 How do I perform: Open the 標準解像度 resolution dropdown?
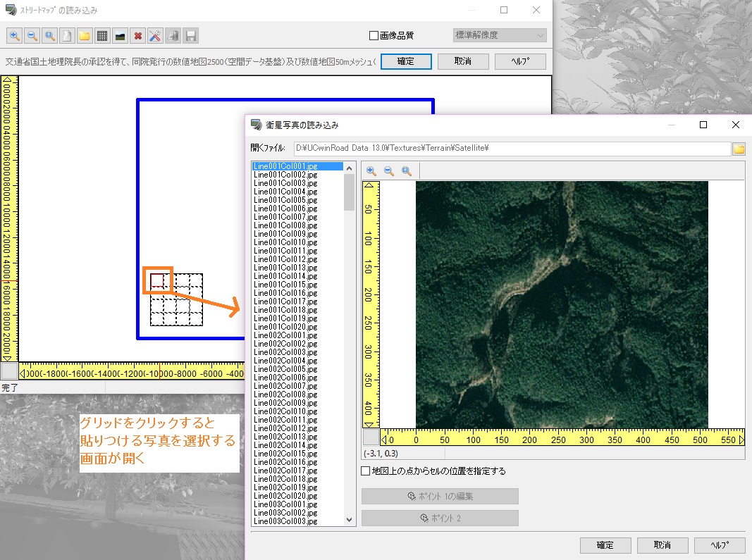coord(500,35)
